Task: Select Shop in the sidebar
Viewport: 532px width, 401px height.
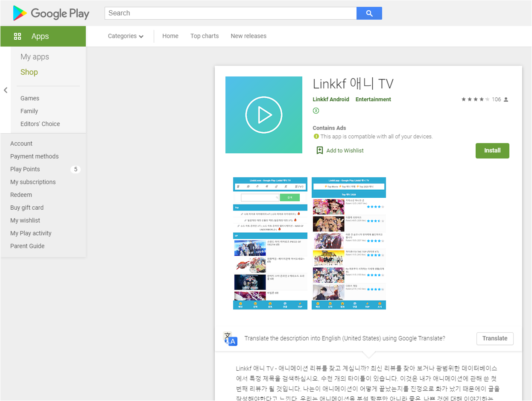Action: [29, 72]
